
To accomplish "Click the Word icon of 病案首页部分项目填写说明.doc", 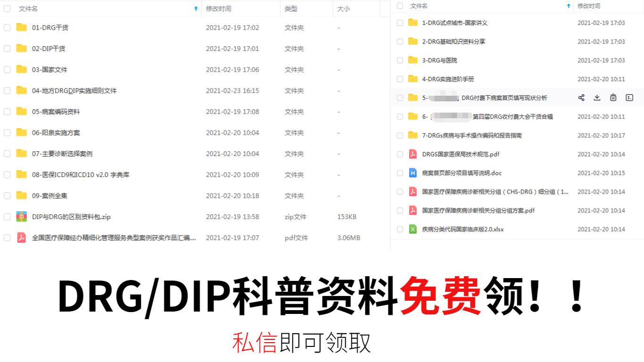I will point(412,173).
